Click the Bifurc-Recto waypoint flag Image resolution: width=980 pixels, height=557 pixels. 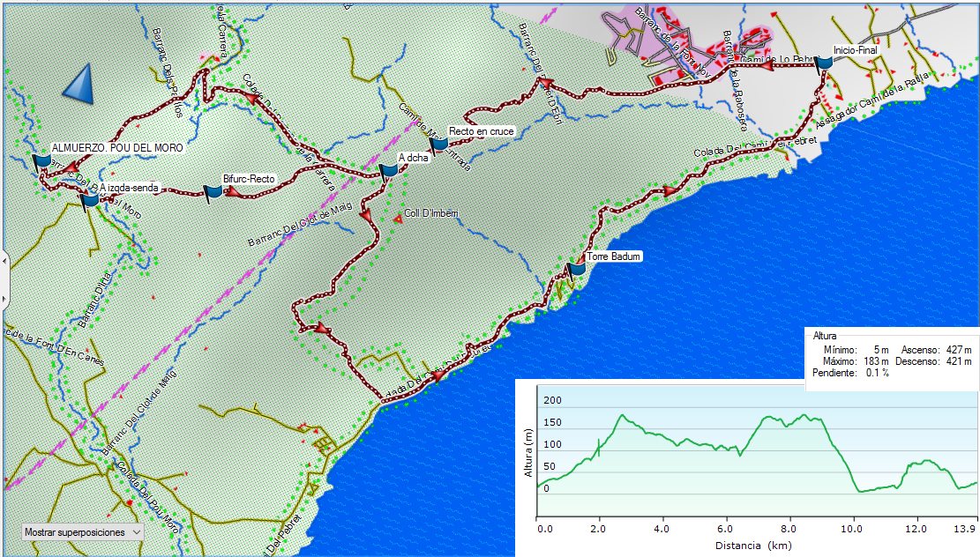coord(213,192)
